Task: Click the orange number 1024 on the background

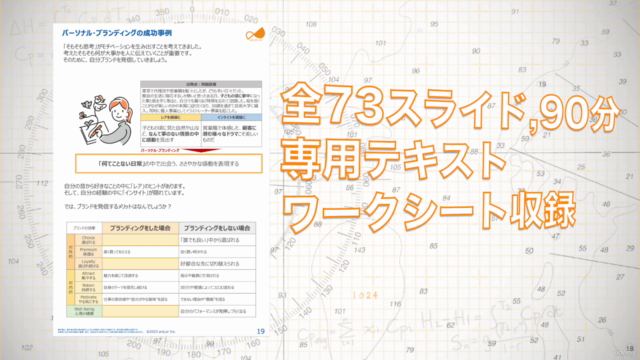Action: (x=365, y=295)
